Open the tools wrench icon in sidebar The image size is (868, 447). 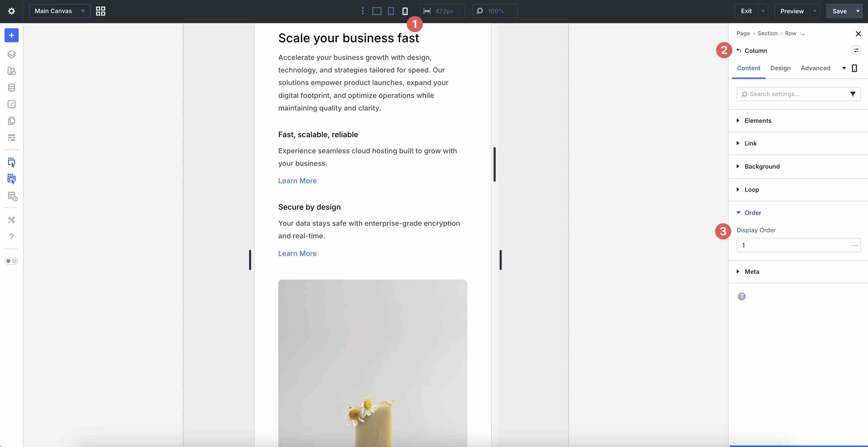(12, 220)
